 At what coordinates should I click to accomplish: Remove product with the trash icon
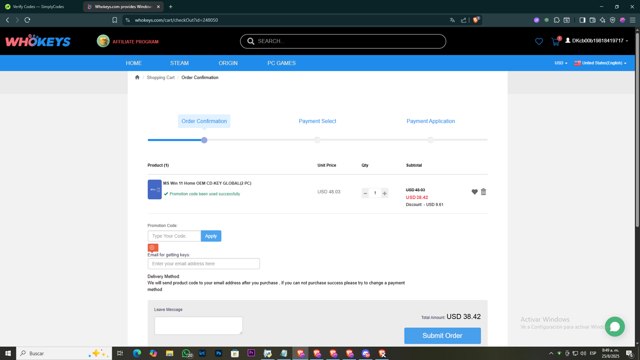(483, 191)
